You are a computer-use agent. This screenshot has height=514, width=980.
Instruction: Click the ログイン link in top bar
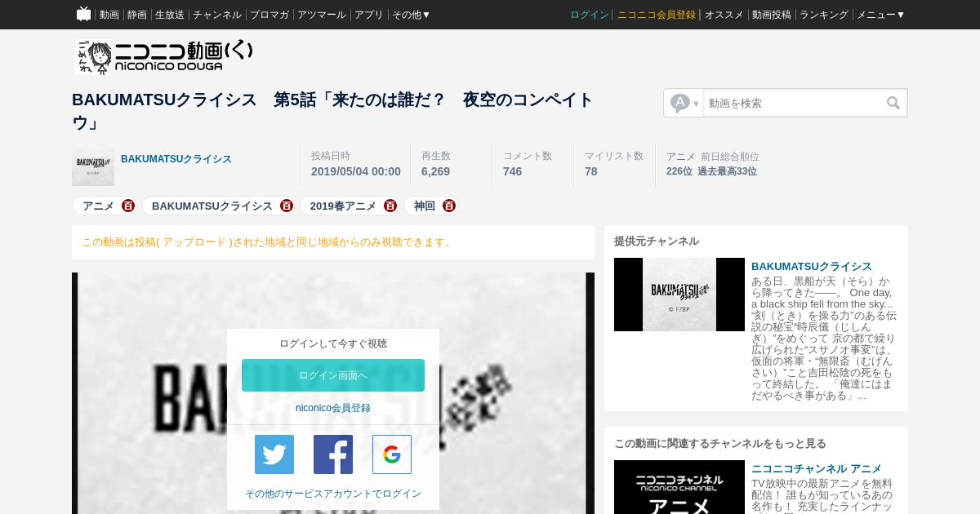(x=590, y=15)
